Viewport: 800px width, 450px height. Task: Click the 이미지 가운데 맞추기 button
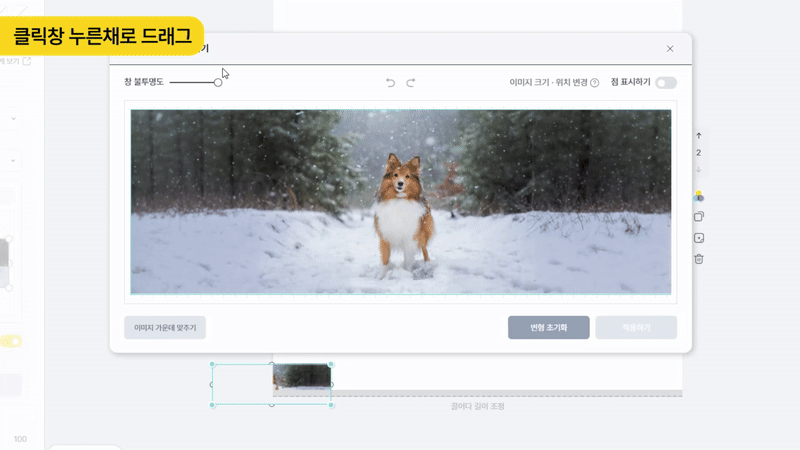[x=165, y=328]
